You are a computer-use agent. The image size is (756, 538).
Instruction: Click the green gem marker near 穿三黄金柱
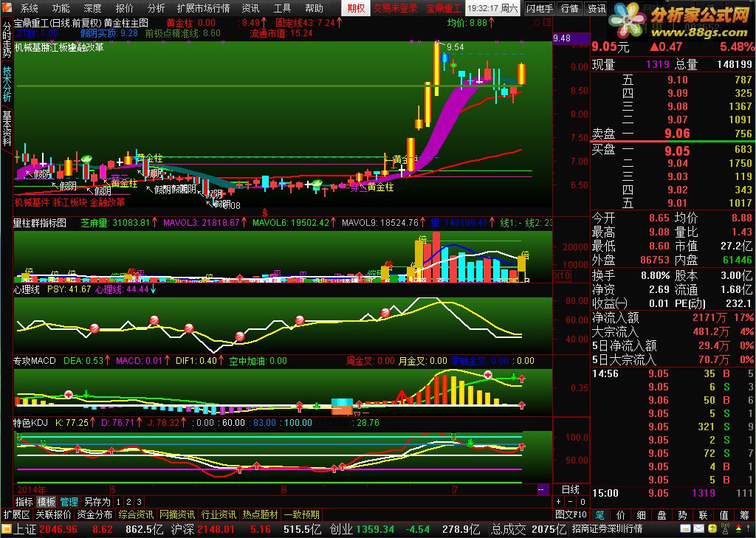click(317, 183)
